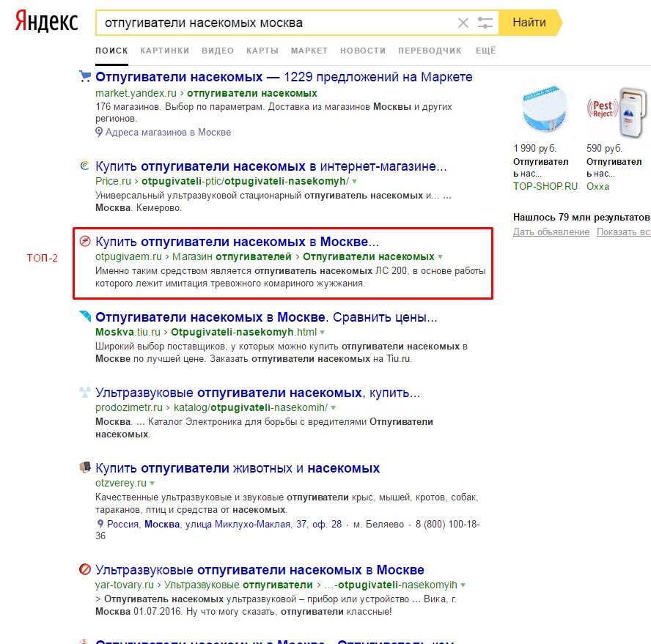Open the Россия, Москва, улица Миклухо-Маклая address link
This screenshot has height=644, width=651.
[224, 524]
